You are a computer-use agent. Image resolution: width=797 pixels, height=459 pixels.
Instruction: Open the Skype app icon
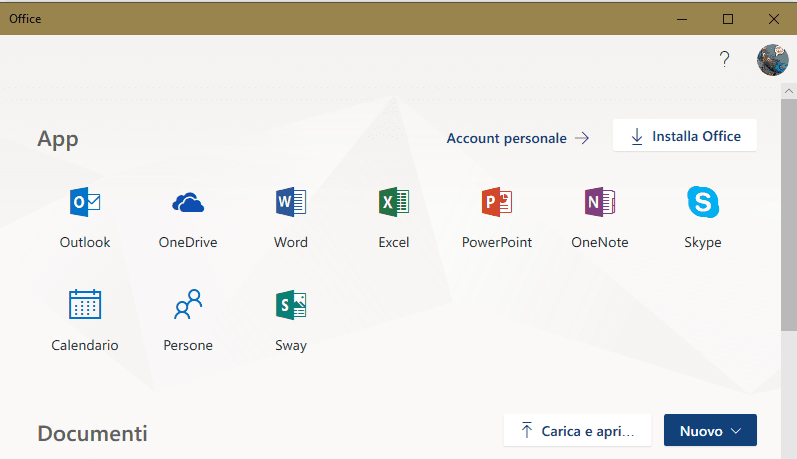coord(703,203)
